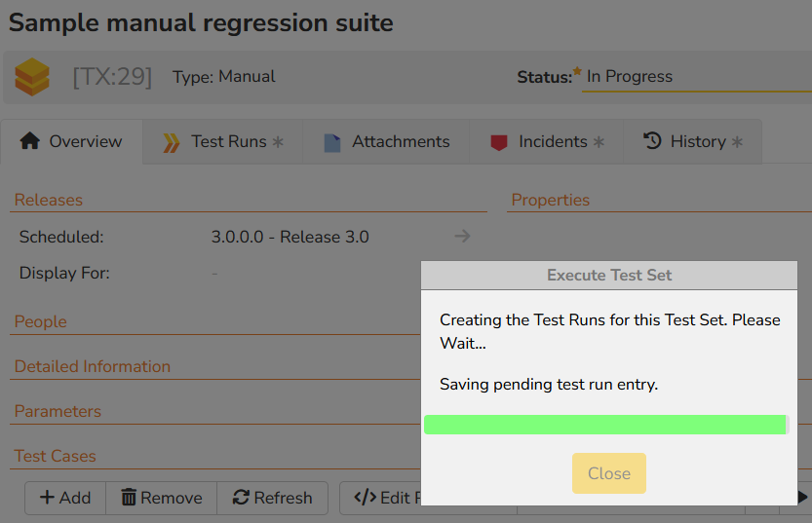Click the arrow next to Release 3.0
Screen dimensions: 812x523
pos(462,237)
